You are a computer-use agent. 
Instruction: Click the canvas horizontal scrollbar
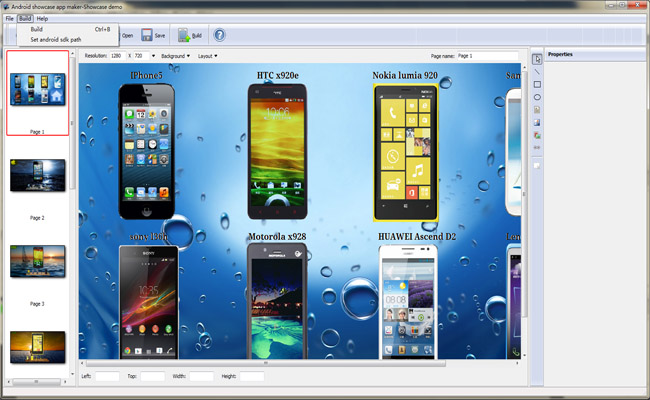pos(265,363)
